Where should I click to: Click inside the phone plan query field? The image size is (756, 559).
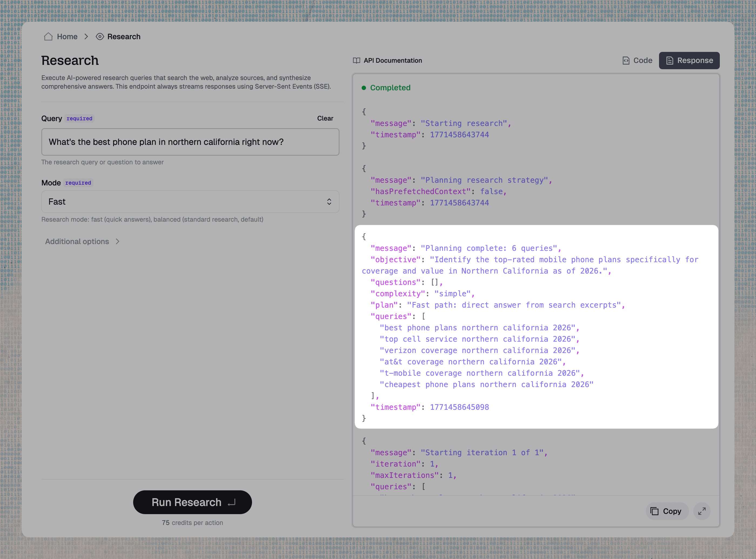click(190, 142)
